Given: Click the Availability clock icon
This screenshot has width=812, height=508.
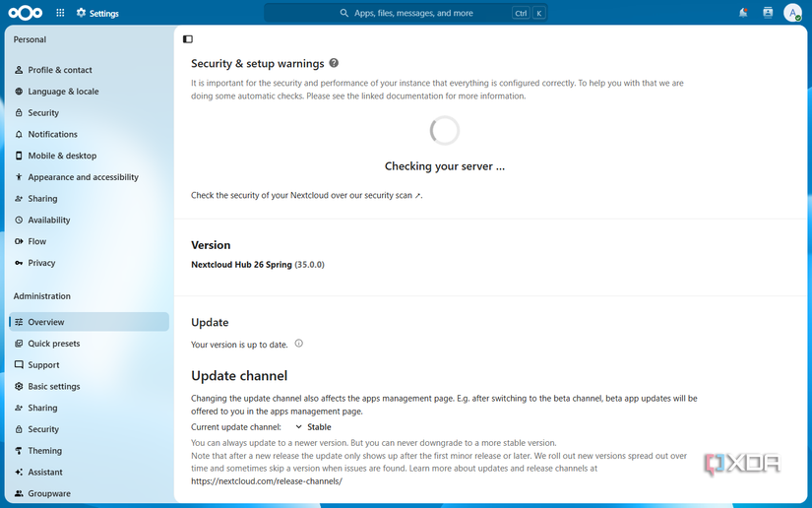Looking at the screenshot, I should [19, 221].
